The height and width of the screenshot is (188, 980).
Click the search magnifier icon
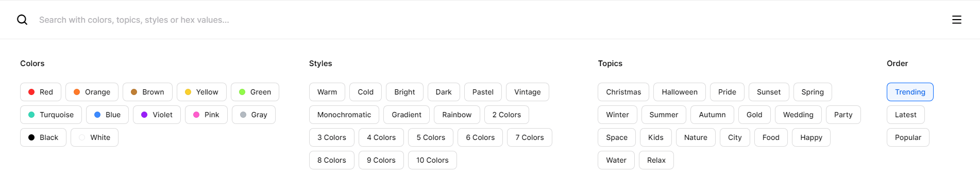point(22,20)
